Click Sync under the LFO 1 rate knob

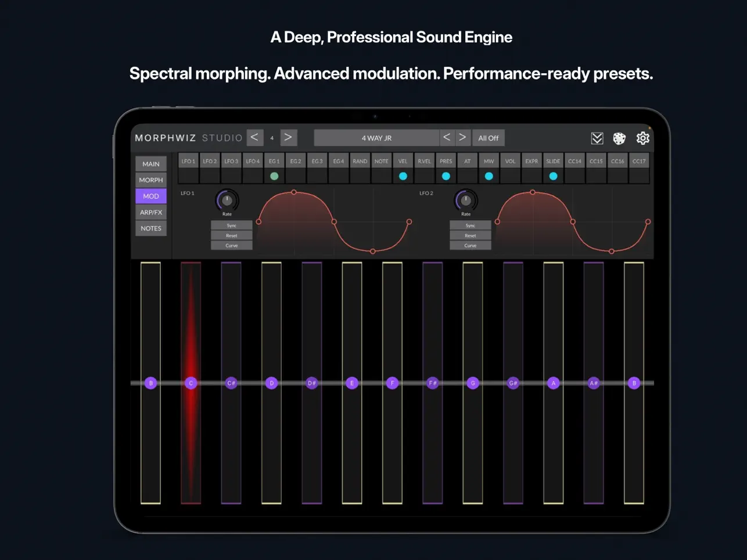tap(232, 225)
